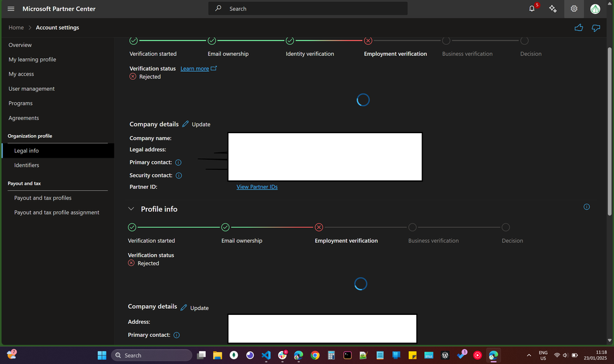Click the volume icon in system tray
The width and height of the screenshot is (614, 364).
[x=565, y=355]
